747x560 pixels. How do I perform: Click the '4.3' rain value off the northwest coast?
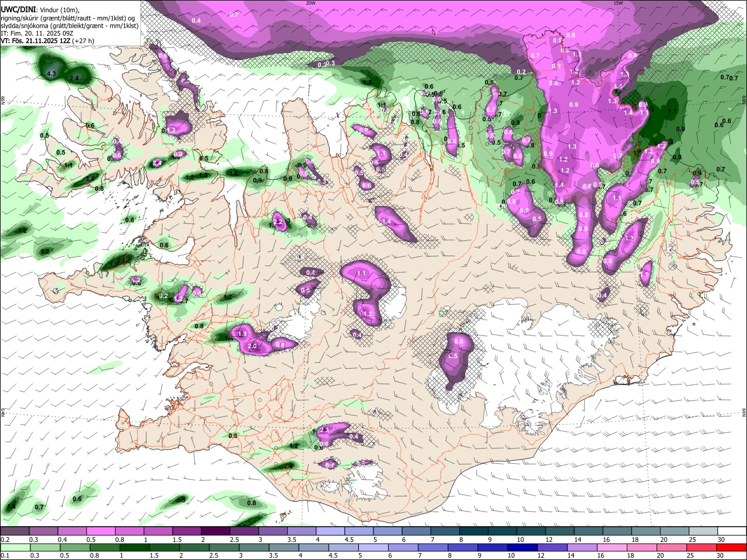(x=51, y=73)
